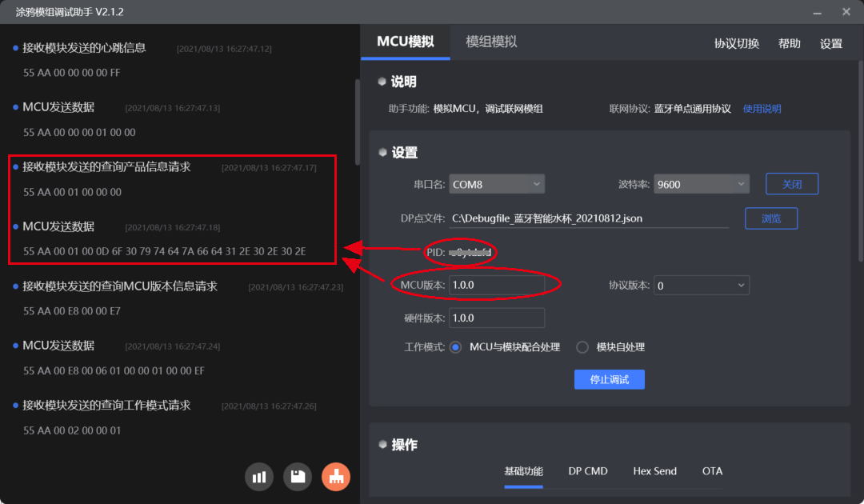864x504 pixels.
Task: Select hex data ending 01 00 00 EF
Action: (114, 370)
